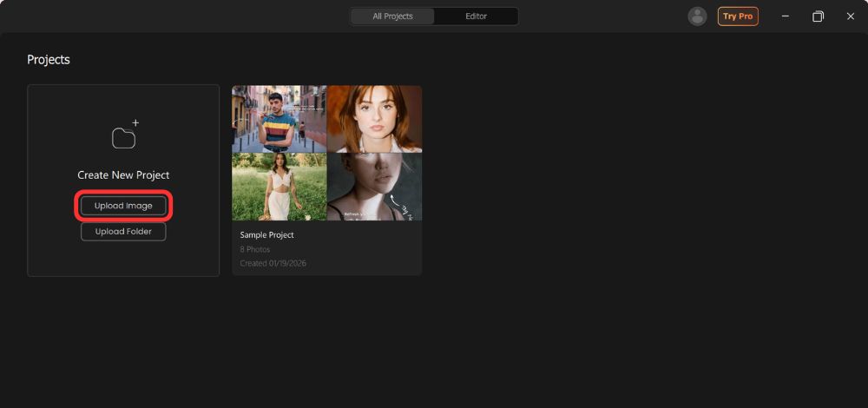Click the woman in grassy field thumbnail
The image size is (868, 408).
tap(279, 187)
